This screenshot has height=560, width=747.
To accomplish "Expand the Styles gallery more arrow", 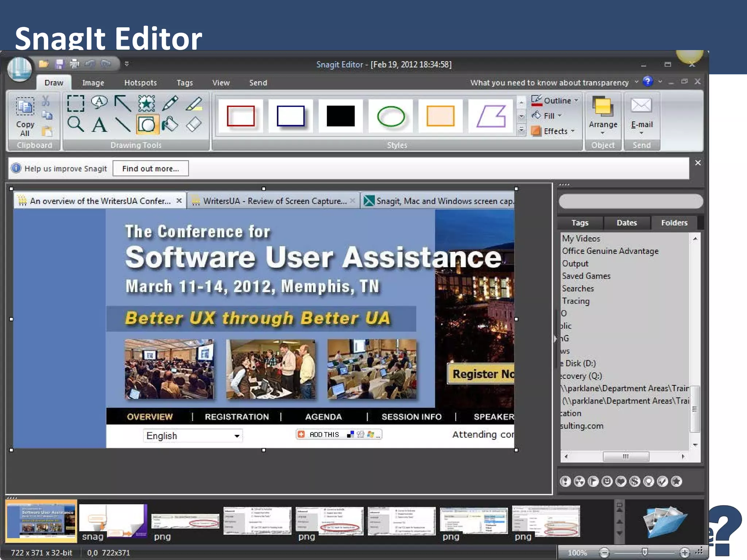I will click(x=522, y=129).
